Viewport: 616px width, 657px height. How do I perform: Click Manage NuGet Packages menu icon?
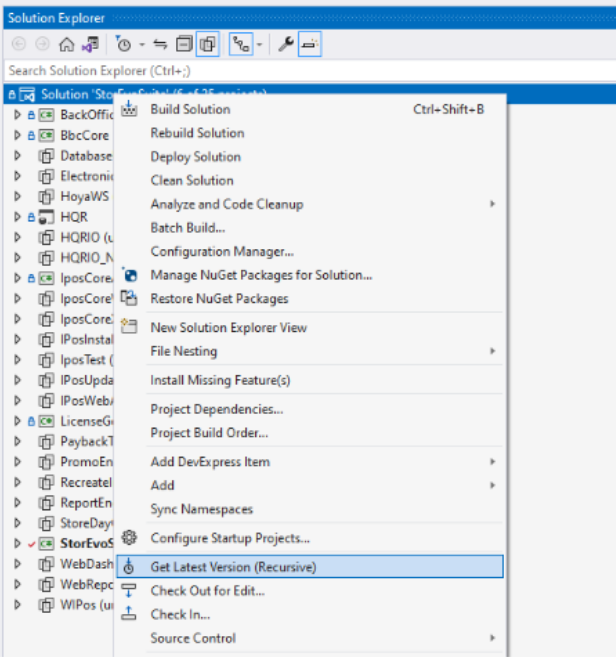point(129,275)
